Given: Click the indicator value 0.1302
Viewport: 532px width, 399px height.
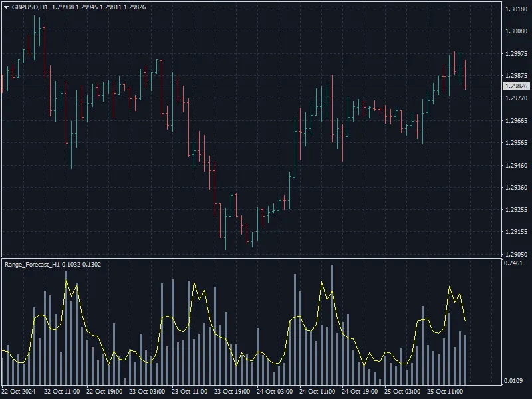Looking at the screenshot, I should [92, 265].
